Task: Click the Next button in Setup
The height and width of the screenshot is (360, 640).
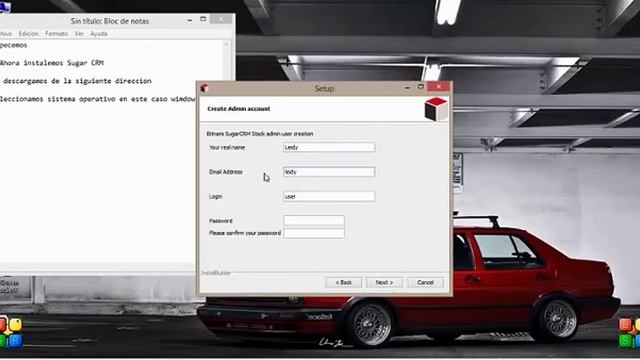Action: [384, 282]
